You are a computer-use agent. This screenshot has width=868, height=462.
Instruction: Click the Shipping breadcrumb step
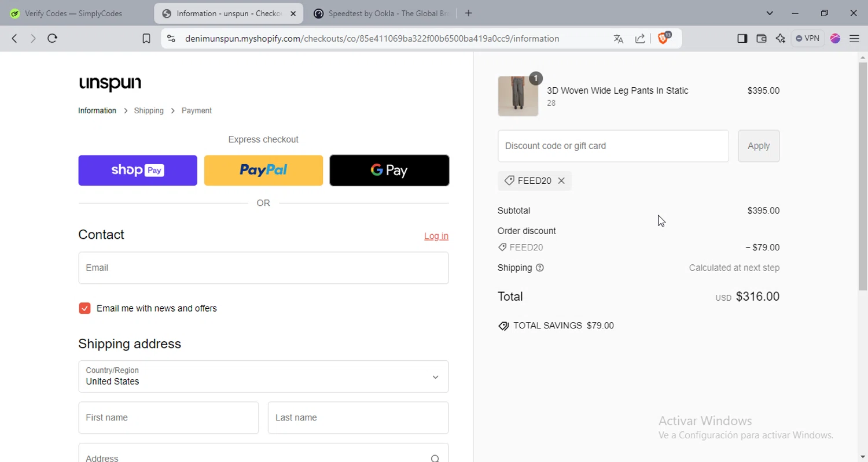point(149,110)
